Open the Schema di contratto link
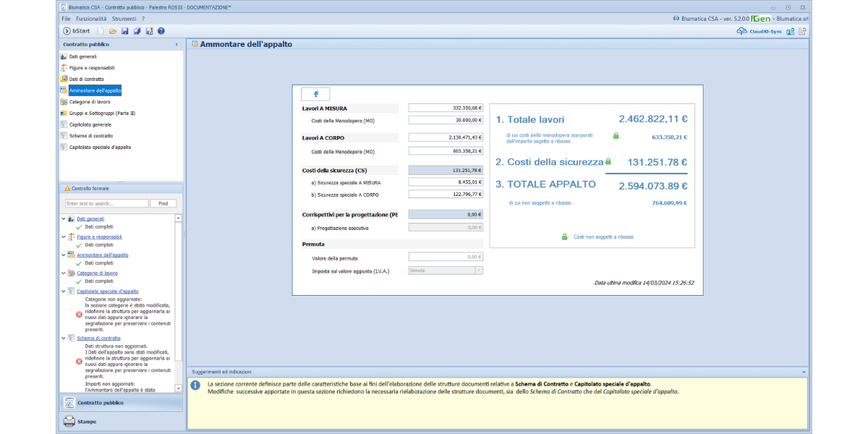 pyautogui.click(x=98, y=338)
